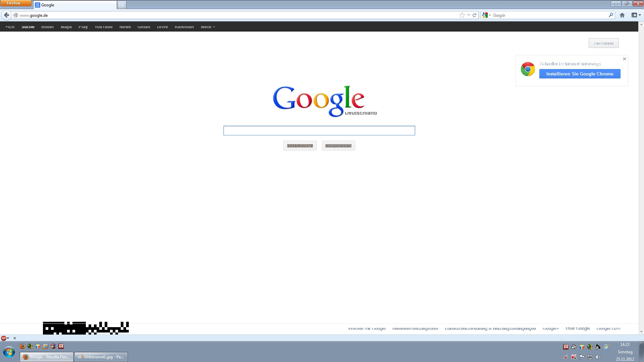644x362 pixels.
Task: Close the Chrome promotion popup
Action: coord(625,59)
